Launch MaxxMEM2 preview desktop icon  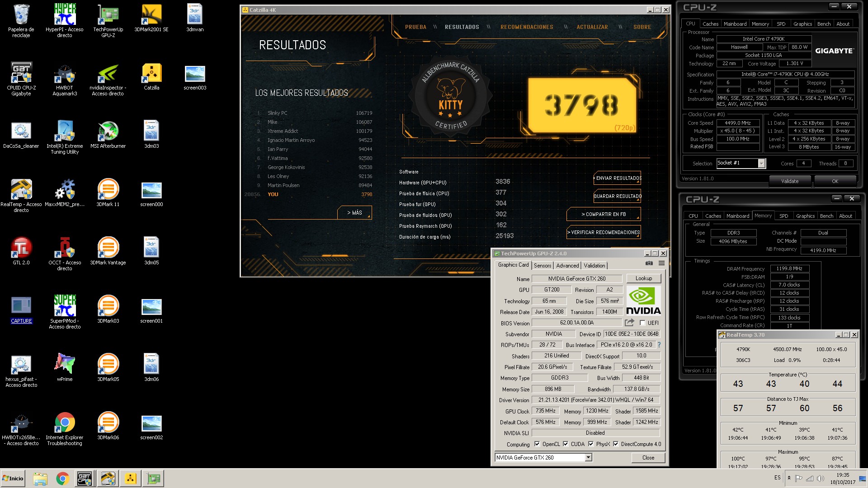[65, 193]
